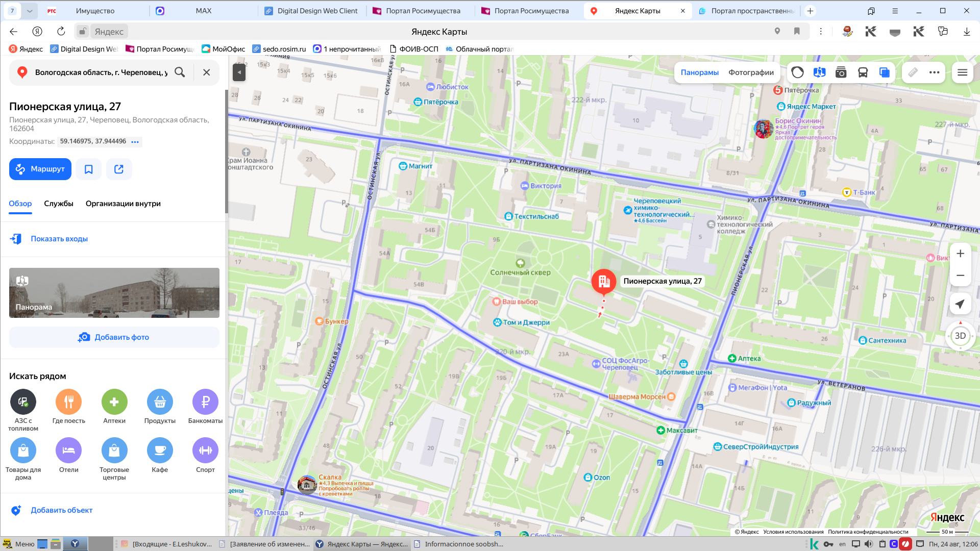980x551 pixels.
Task: Open browser downloads icon
Action: coord(967,32)
